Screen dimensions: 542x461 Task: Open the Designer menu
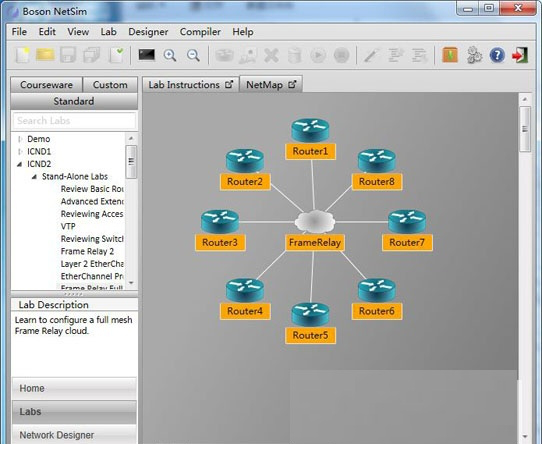[x=148, y=32]
